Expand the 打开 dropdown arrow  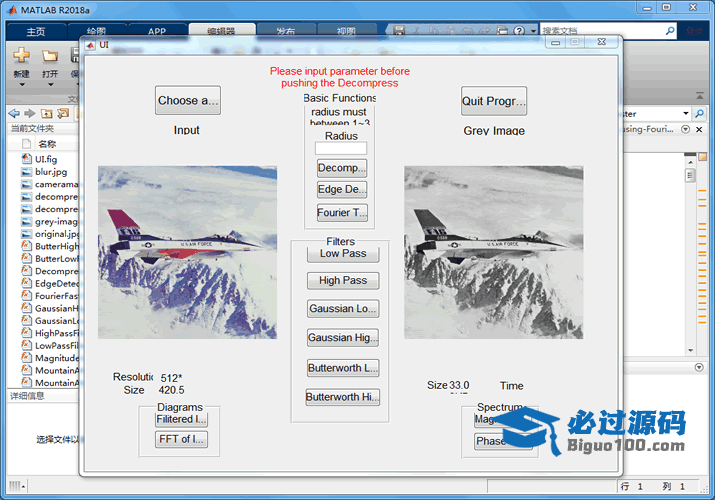[x=50, y=85]
